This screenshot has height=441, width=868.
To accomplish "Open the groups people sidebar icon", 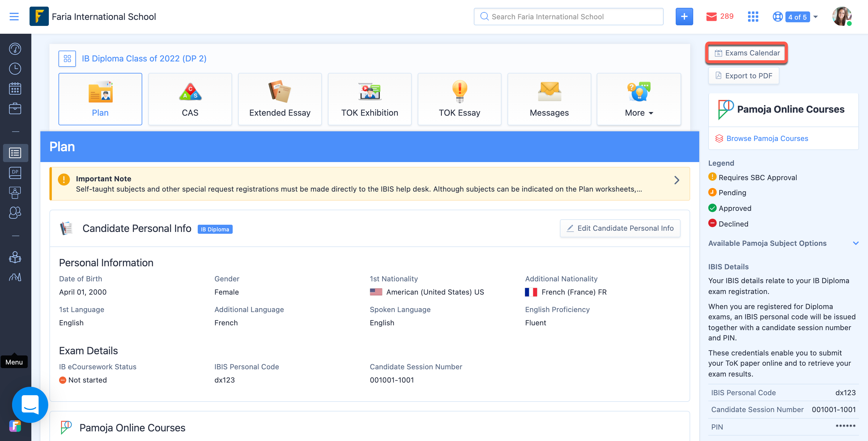I will pos(15,213).
